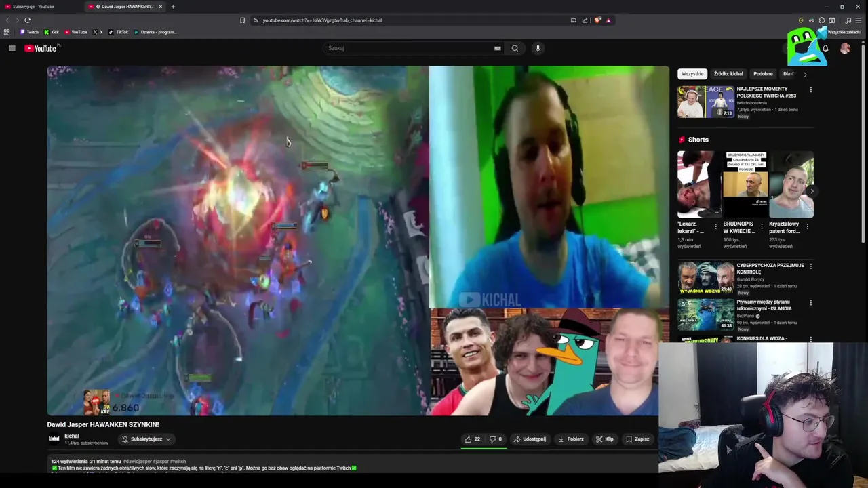Open the kichal channel avatar
The image size is (868, 488).
click(x=54, y=439)
